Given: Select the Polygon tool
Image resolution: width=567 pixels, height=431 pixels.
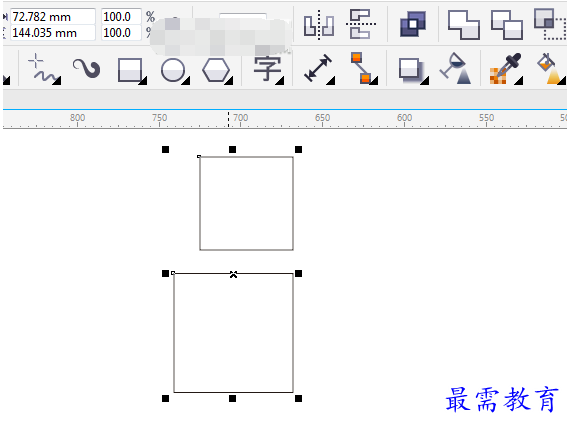Looking at the screenshot, I should [x=217, y=71].
